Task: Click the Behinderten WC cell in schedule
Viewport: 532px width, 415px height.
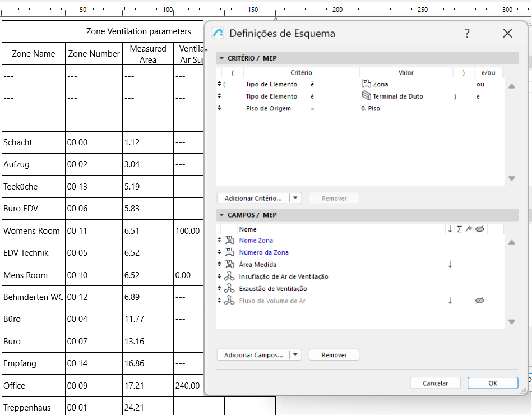Action: pos(33,297)
